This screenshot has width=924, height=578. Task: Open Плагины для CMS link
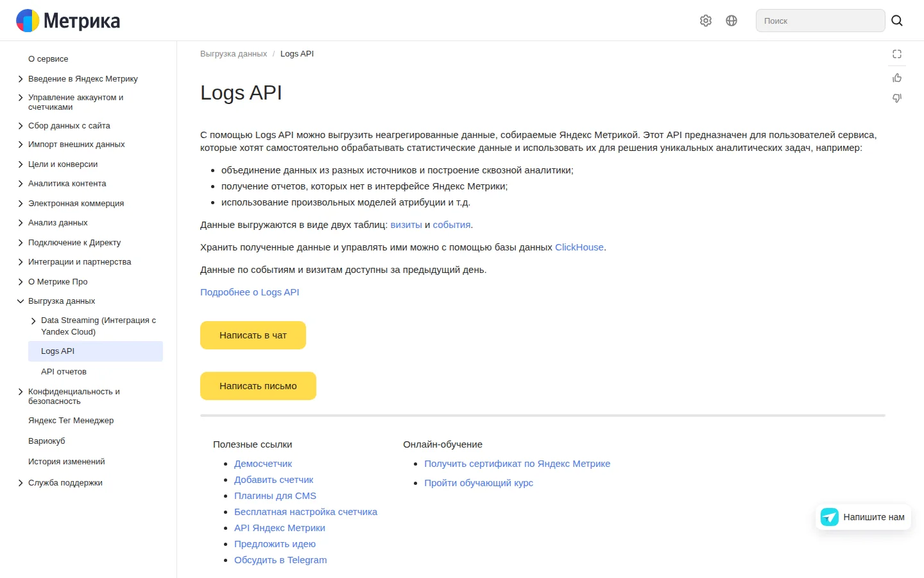[275, 496]
